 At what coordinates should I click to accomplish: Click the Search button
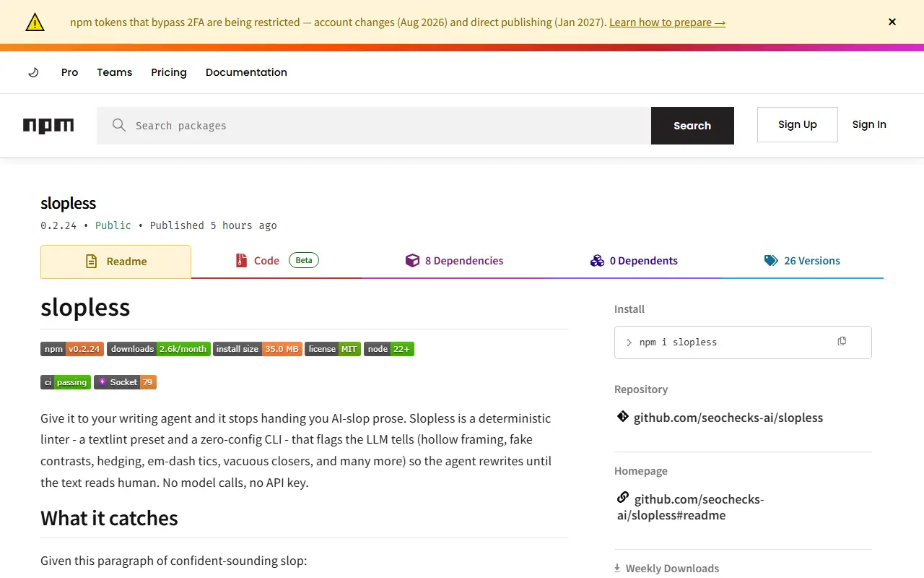[692, 126]
